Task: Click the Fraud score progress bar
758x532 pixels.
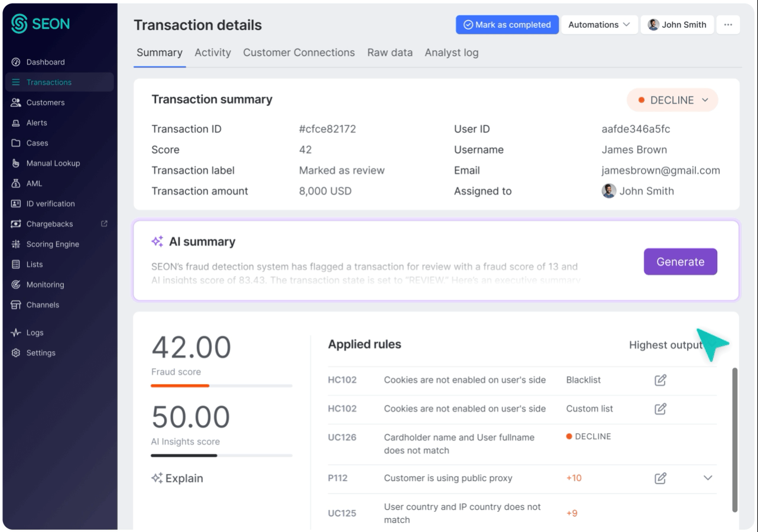Action: coord(221,386)
